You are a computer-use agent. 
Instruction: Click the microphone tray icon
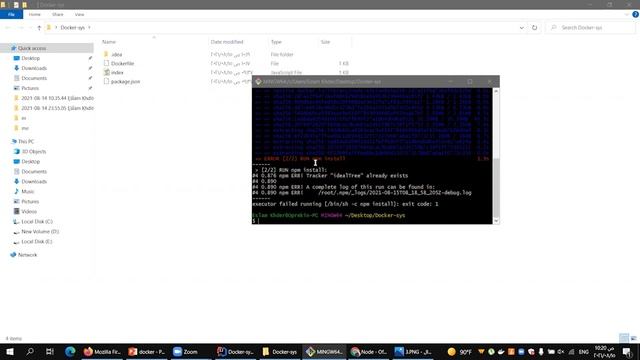[x=541, y=352]
